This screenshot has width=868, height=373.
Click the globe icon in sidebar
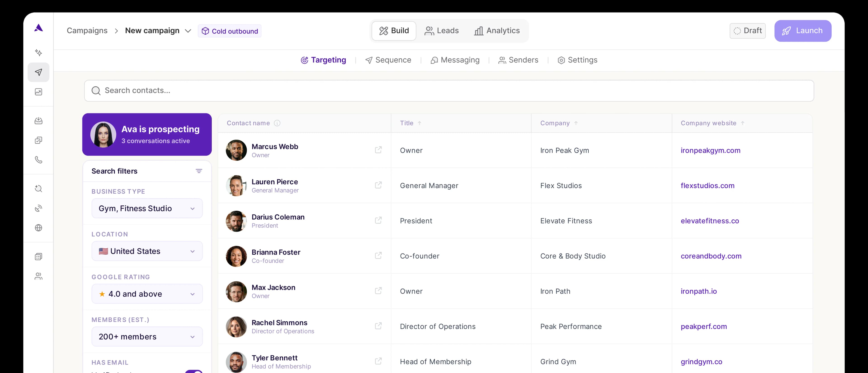[38, 228]
